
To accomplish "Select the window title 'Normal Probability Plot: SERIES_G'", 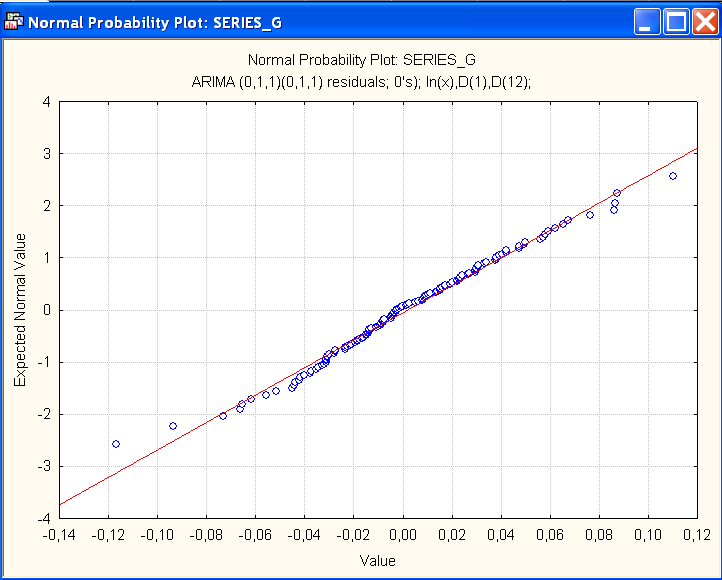I will point(155,23).
